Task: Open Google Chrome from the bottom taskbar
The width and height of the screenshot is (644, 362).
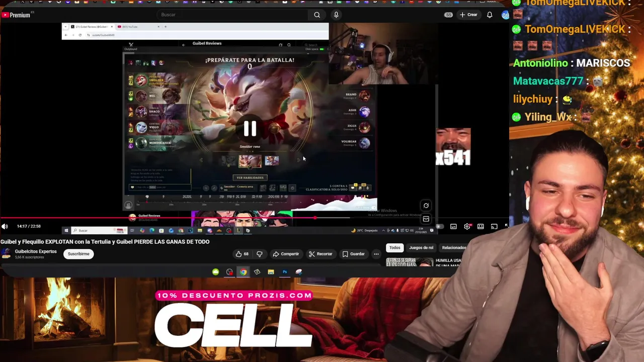Action: 243,272
